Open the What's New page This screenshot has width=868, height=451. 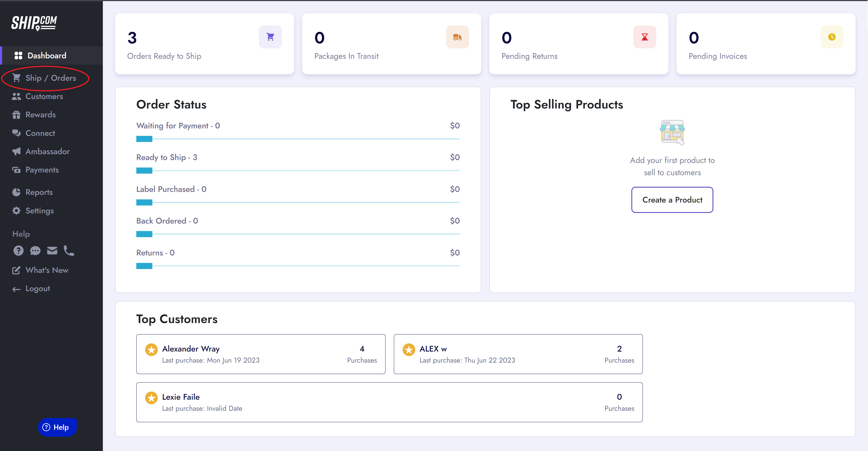pyautogui.click(x=47, y=270)
